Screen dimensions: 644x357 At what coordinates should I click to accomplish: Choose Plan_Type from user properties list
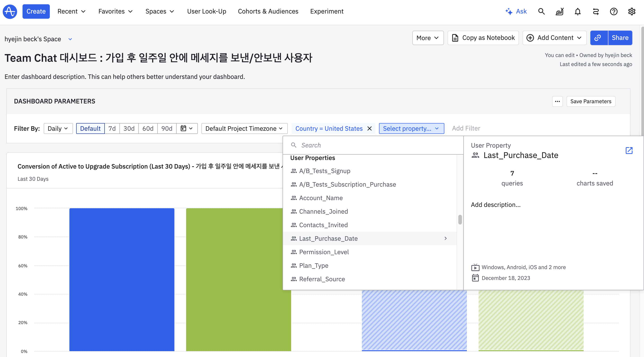[313, 265]
